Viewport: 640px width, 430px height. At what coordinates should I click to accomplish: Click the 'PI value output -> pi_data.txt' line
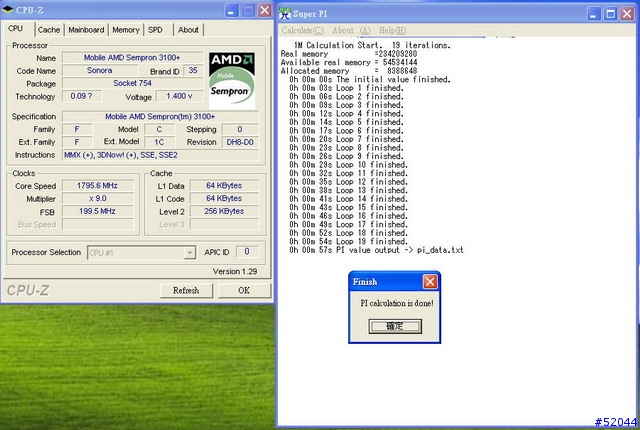tap(376, 250)
